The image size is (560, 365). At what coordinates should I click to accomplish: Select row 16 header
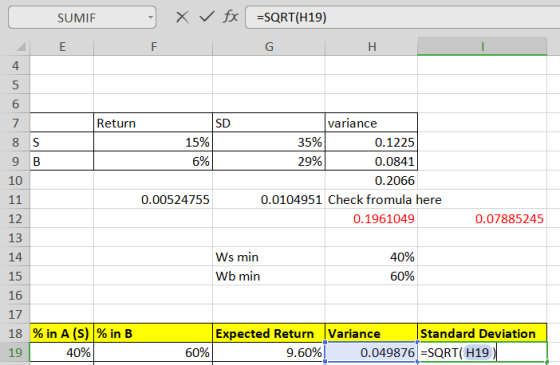15,295
